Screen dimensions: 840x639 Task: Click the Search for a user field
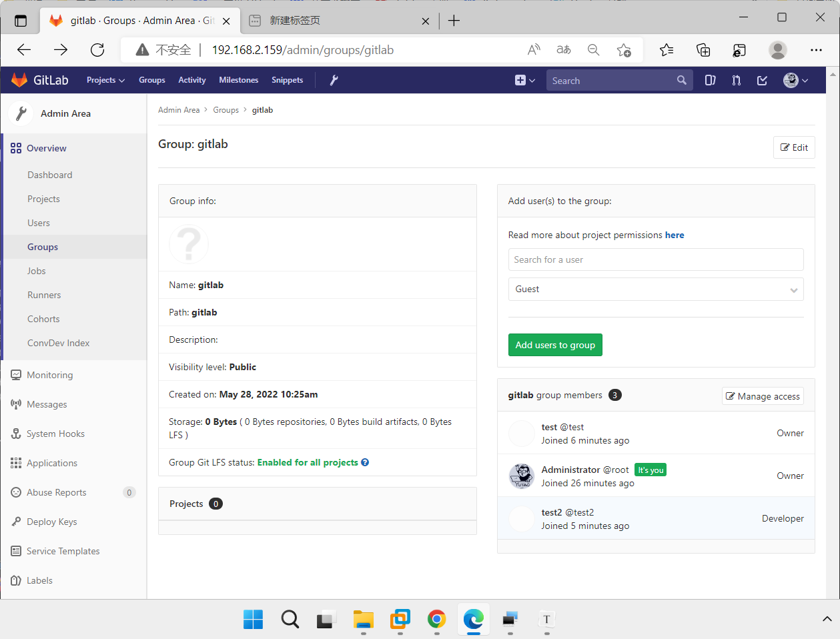[x=656, y=259]
